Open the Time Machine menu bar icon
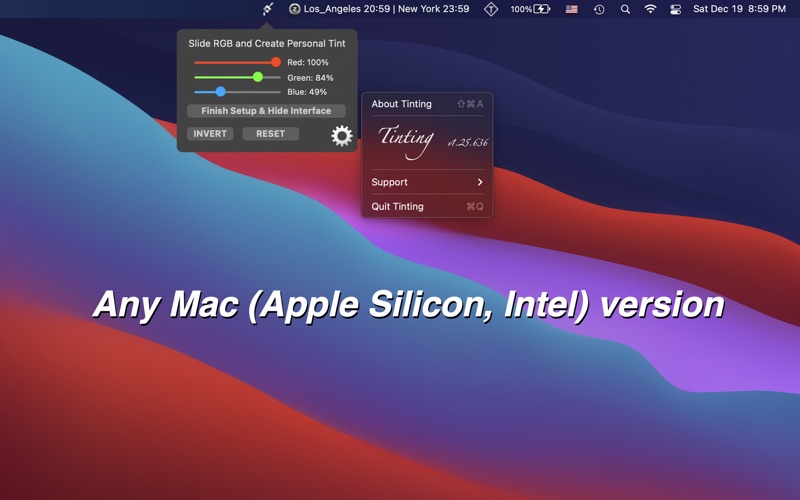Viewport: 800px width, 500px height. (x=599, y=9)
